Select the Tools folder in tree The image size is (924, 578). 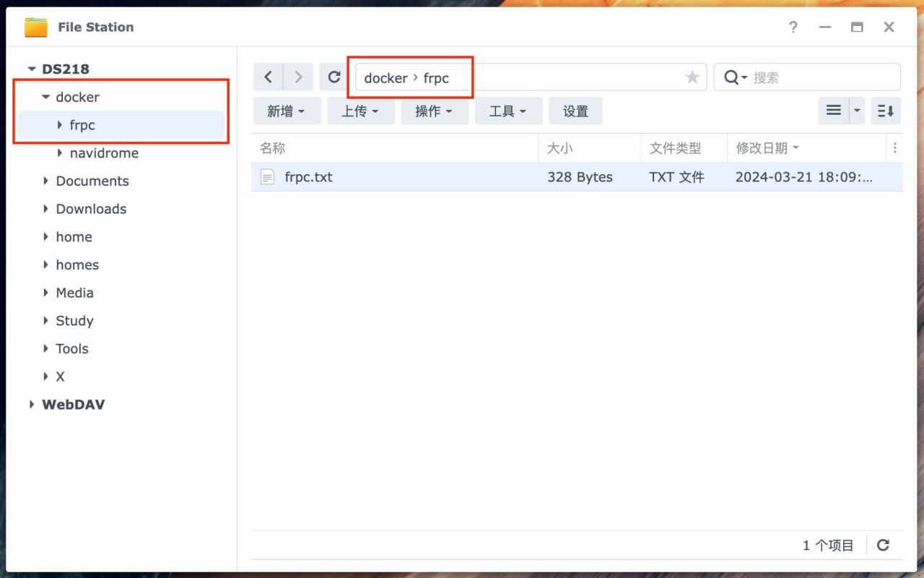coord(72,348)
